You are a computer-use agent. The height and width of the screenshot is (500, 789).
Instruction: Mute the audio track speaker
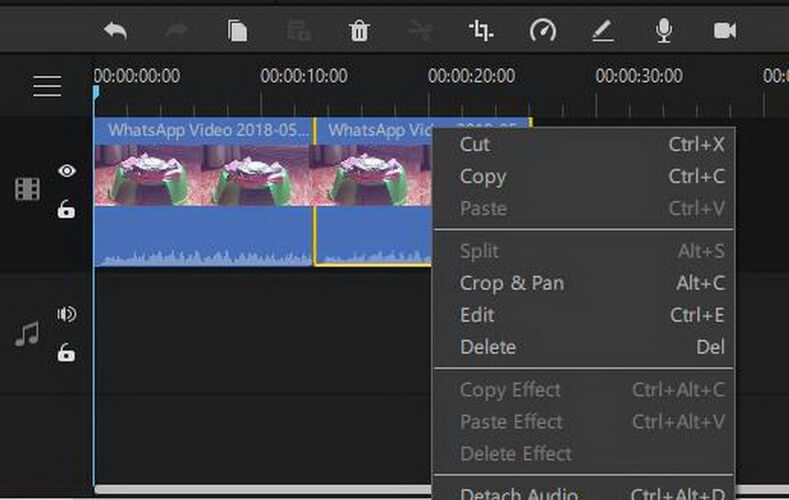(66, 314)
